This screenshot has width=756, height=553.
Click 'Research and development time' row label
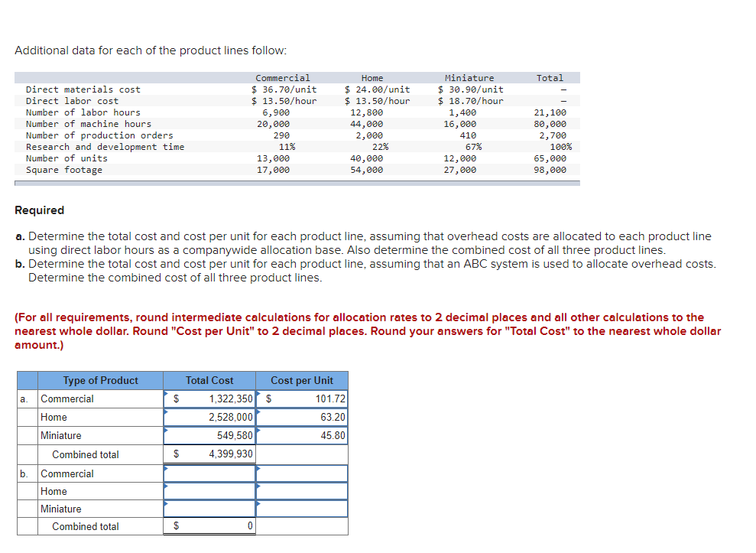pyautogui.click(x=105, y=147)
